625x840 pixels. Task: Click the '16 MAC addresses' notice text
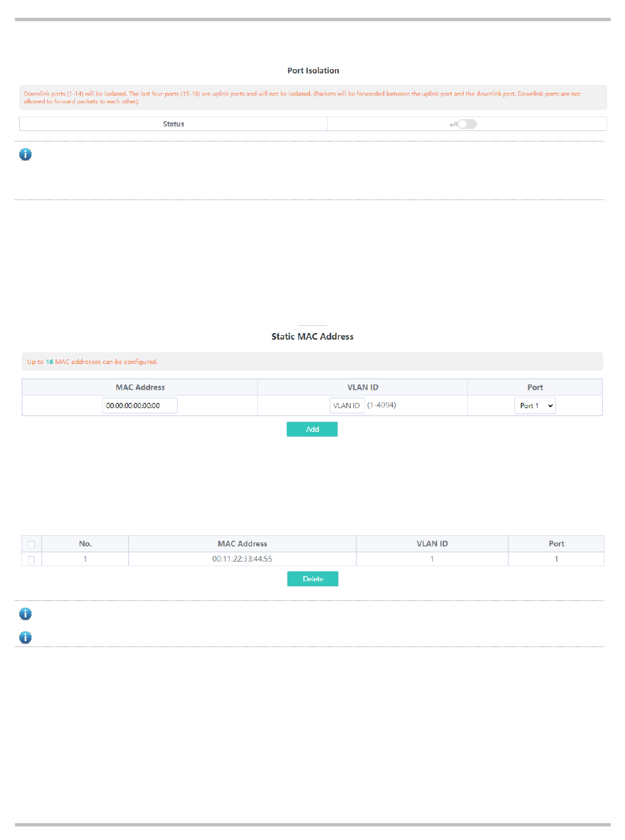tap(93, 361)
